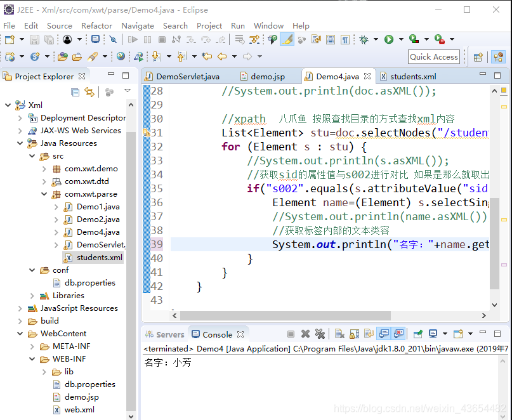Toggle Show Whitespace Characters pilcrow icon
Screen dimensions: 512x420
click(345, 39)
